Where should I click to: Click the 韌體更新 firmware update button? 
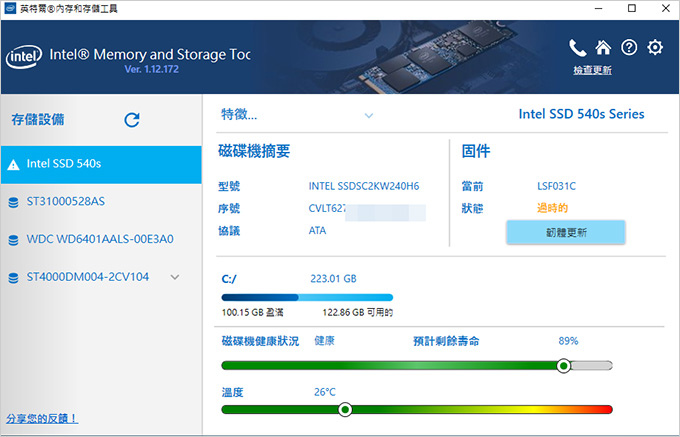pyautogui.click(x=566, y=232)
